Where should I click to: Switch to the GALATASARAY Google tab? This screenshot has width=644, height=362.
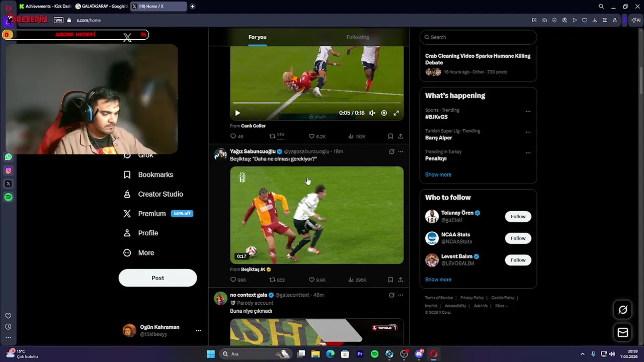(101, 7)
